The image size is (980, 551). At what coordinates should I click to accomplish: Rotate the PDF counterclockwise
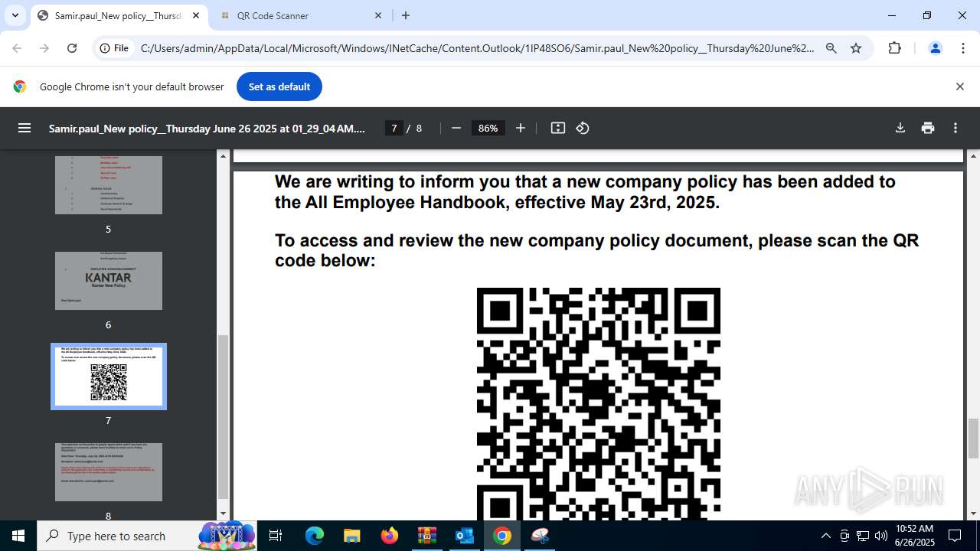click(583, 128)
